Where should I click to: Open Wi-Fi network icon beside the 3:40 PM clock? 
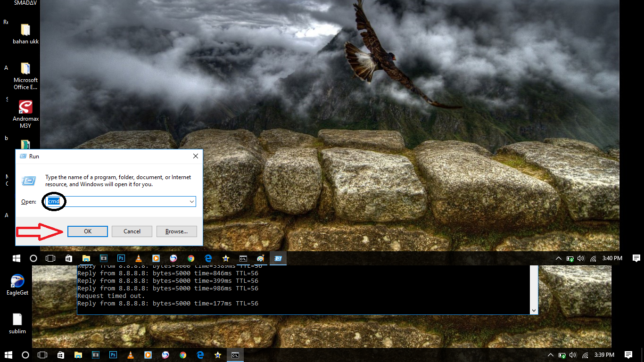point(593,258)
